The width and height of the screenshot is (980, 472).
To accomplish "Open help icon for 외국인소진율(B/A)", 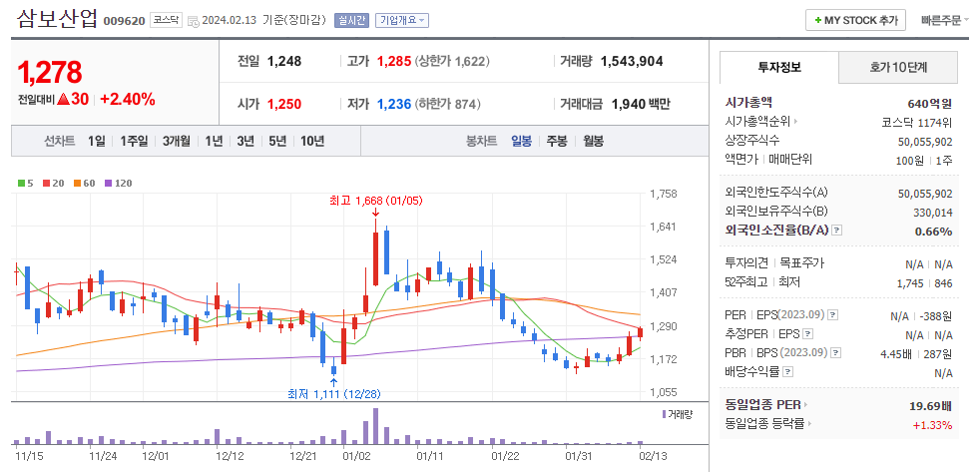I will 837,231.
